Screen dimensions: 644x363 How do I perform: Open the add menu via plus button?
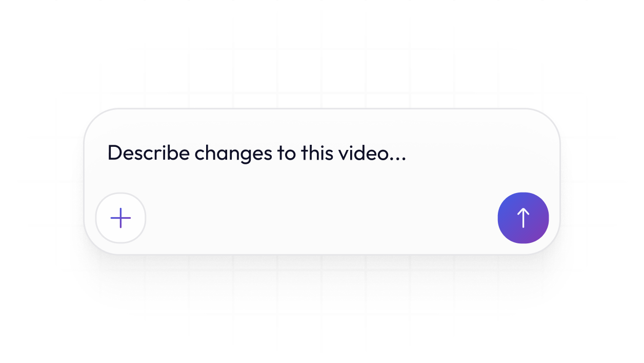120,218
